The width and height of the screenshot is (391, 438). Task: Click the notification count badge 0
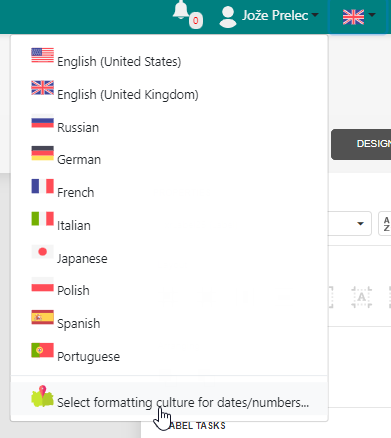tap(196, 21)
